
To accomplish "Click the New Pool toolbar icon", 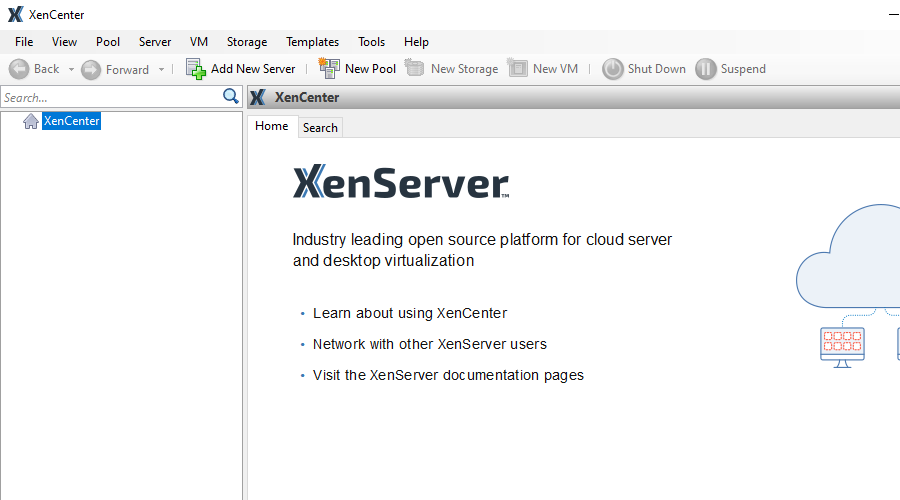I will click(x=329, y=68).
